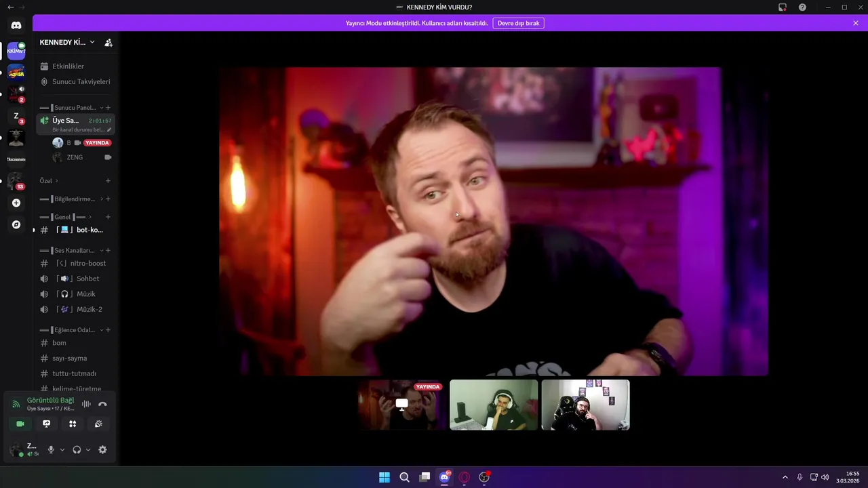This screenshot has height=488, width=868.
Task: Click the Devre dışı bırak button
Action: click(x=519, y=23)
